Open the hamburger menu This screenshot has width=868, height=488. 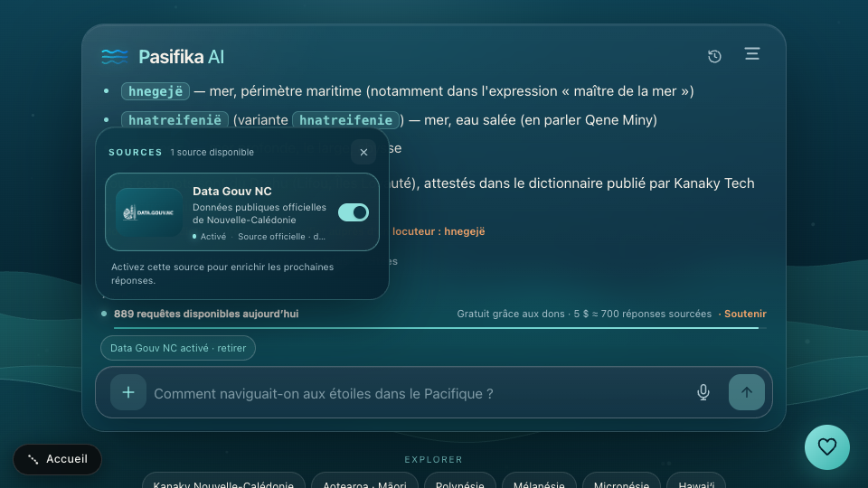[751, 53]
